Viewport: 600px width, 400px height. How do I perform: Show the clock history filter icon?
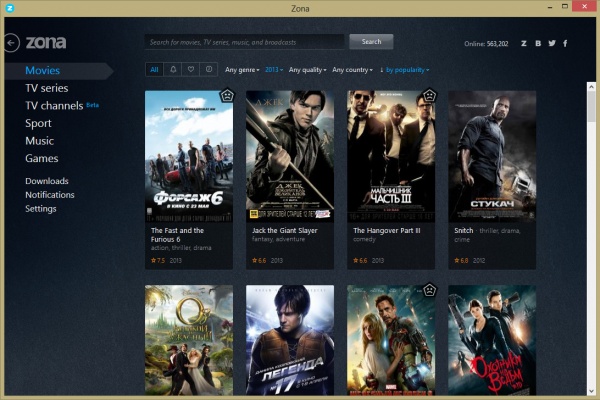[x=209, y=70]
